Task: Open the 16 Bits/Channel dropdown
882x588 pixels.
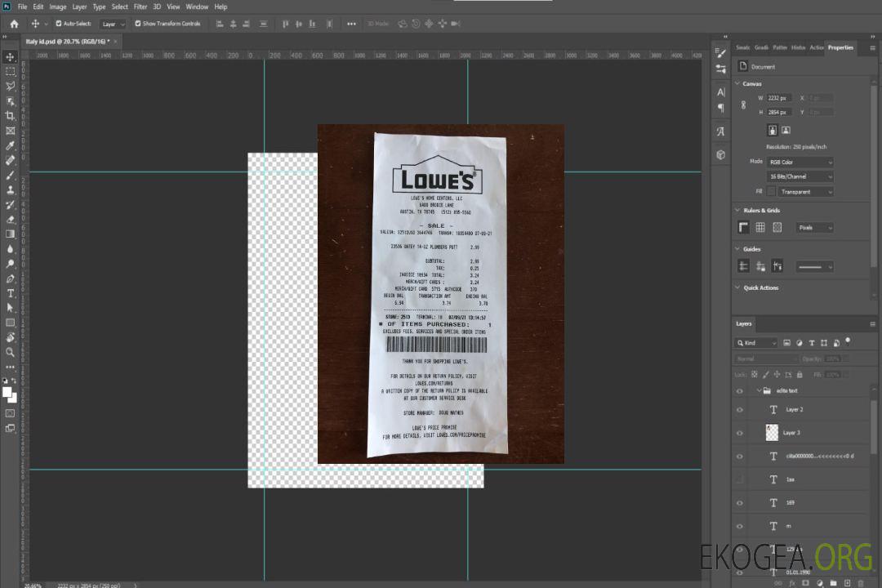Action: (x=800, y=176)
